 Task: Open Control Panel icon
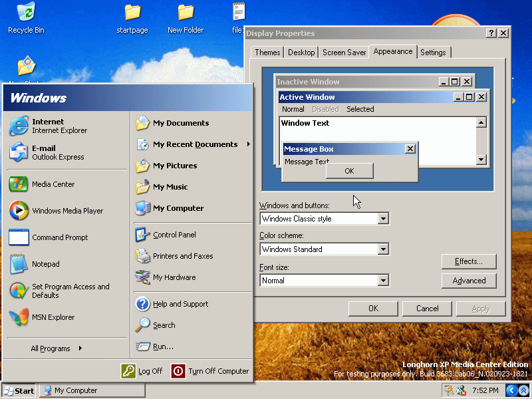[142, 235]
